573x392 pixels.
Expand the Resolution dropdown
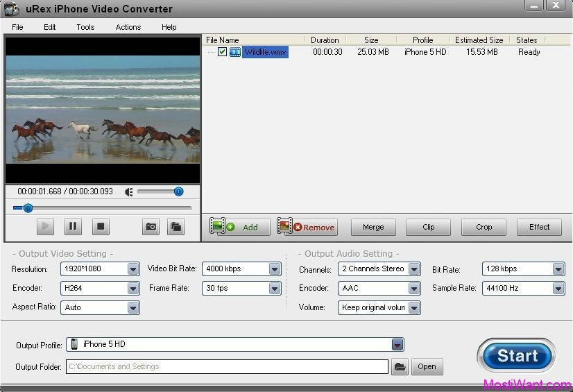point(133,269)
